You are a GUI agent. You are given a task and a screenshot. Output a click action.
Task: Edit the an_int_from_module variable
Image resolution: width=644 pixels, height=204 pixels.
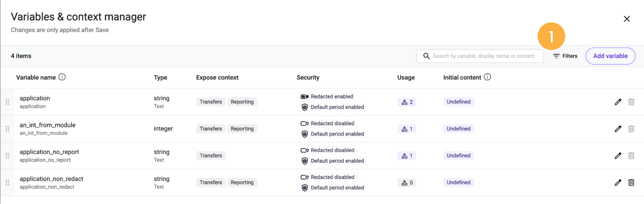point(618,129)
